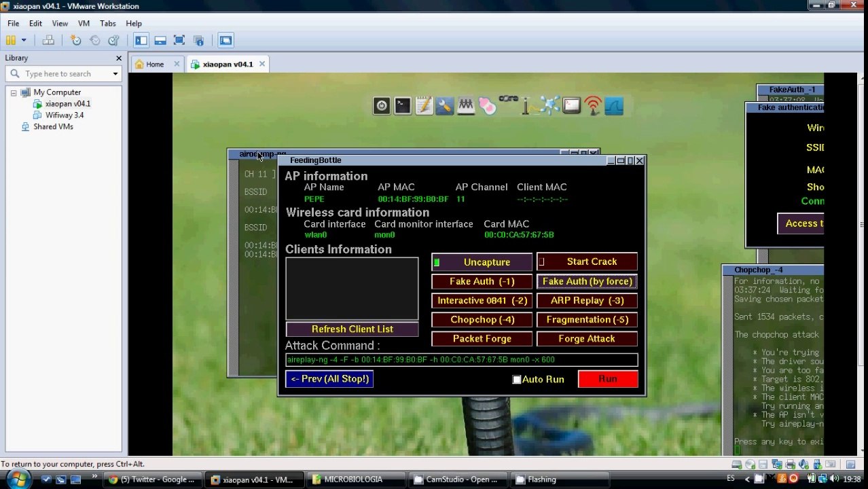Close the Library panel
This screenshot has width=868, height=489.
[x=119, y=58]
